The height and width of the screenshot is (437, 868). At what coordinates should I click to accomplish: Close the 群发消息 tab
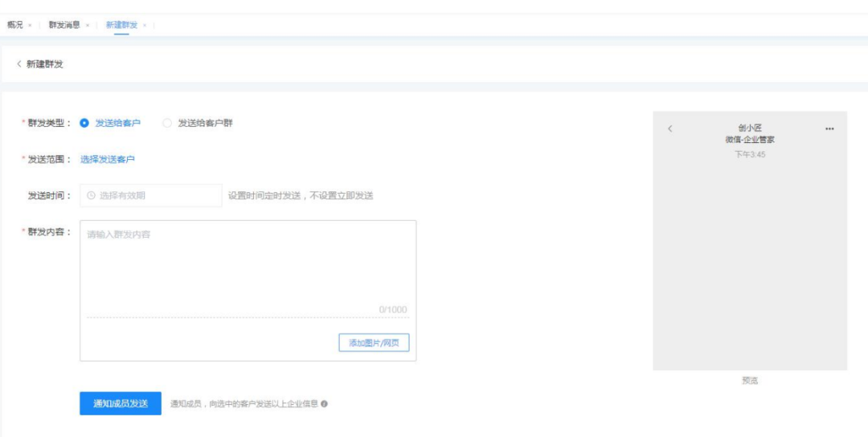(x=88, y=26)
